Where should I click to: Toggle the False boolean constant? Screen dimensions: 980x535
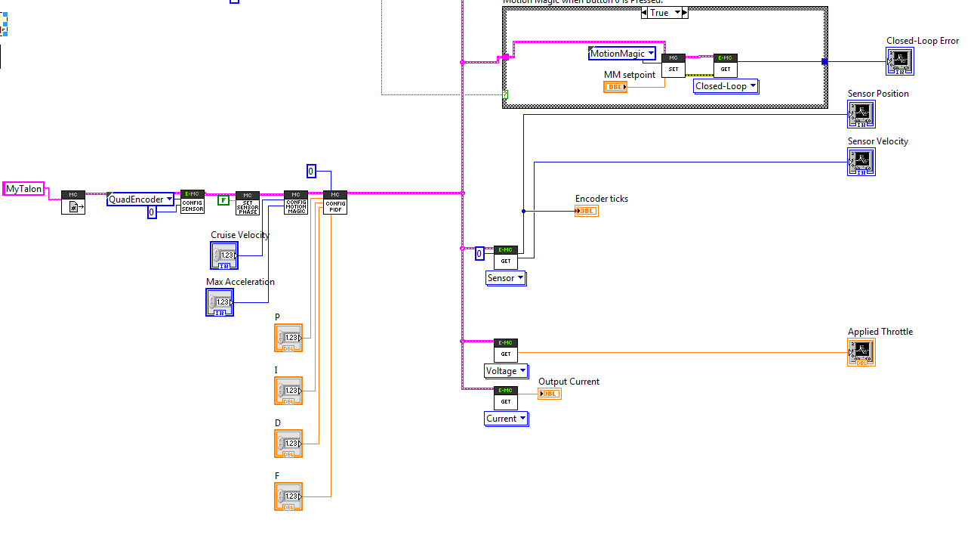pyautogui.click(x=223, y=200)
